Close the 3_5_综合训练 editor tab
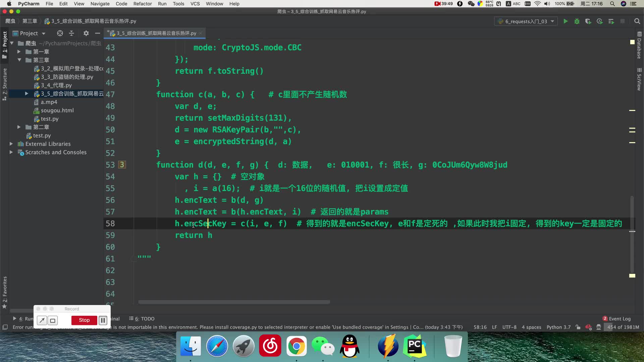 pyautogui.click(x=201, y=33)
